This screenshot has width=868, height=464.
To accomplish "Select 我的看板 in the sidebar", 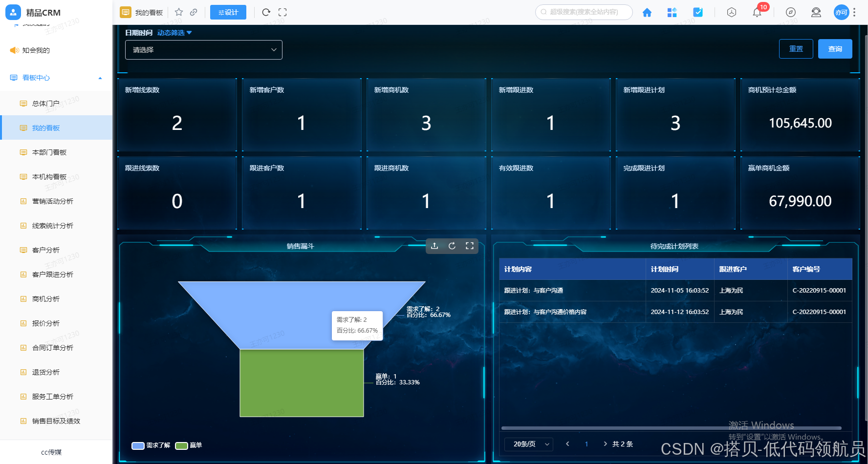I will coord(56,128).
